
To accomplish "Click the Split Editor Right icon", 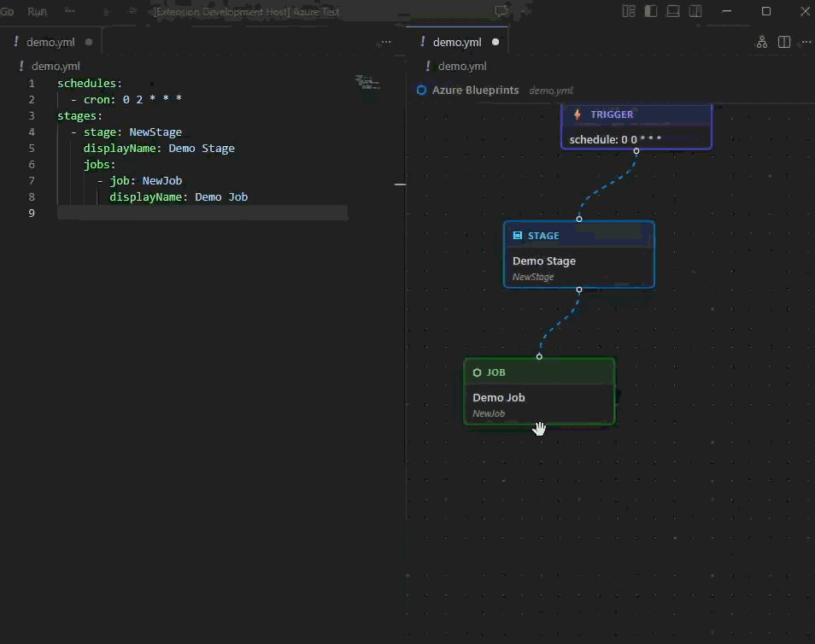I will click(x=784, y=42).
